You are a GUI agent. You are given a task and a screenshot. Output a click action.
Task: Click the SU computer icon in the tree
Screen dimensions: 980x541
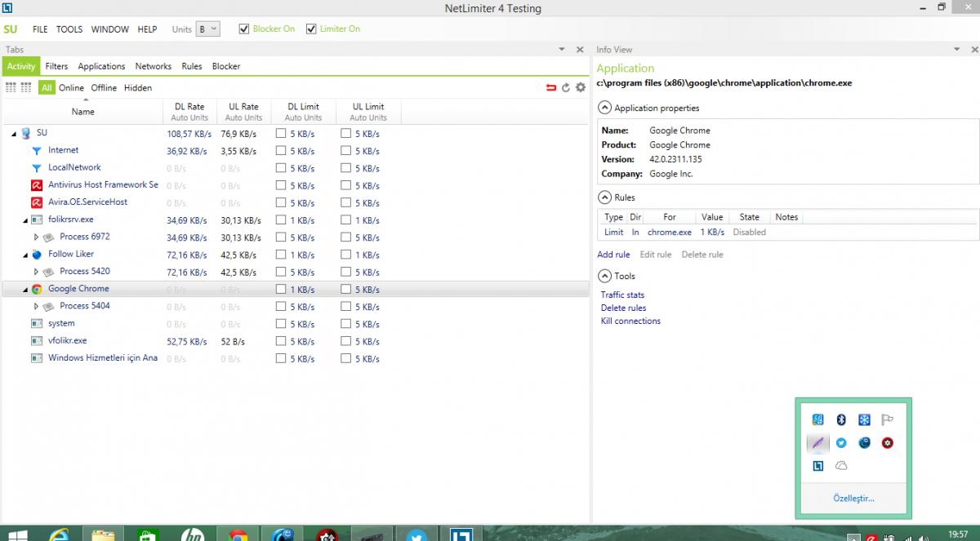pos(25,133)
